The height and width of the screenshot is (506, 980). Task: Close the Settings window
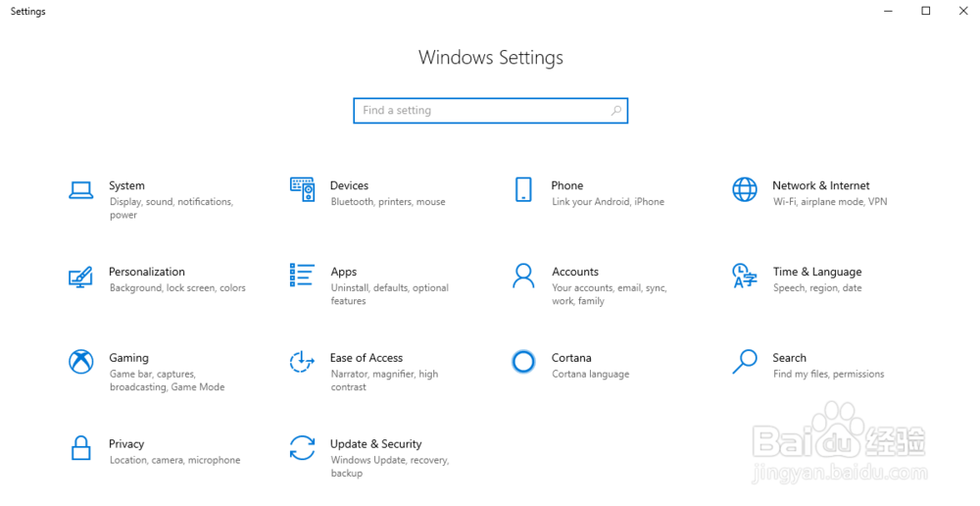pyautogui.click(x=963, y=11)
